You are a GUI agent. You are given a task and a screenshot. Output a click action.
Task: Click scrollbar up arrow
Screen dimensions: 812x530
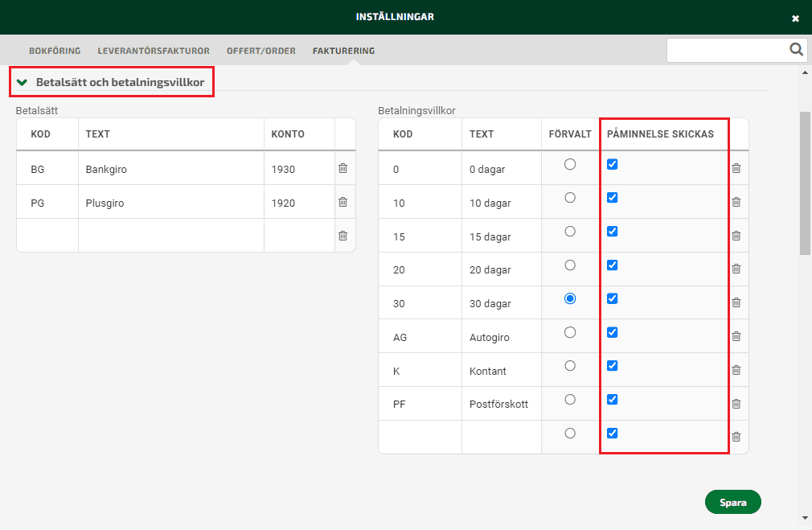[805, 72]
